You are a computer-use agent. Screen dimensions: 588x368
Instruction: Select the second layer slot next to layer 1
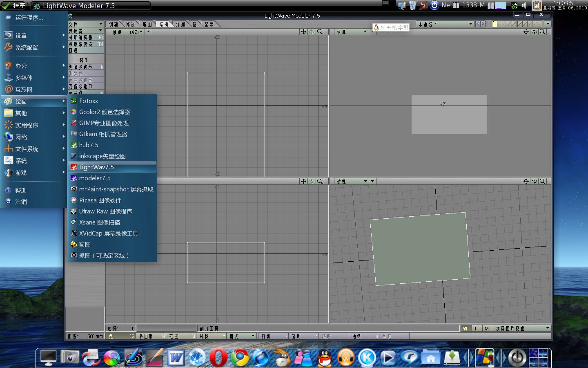pyautogui.click(x=500, y=24)
